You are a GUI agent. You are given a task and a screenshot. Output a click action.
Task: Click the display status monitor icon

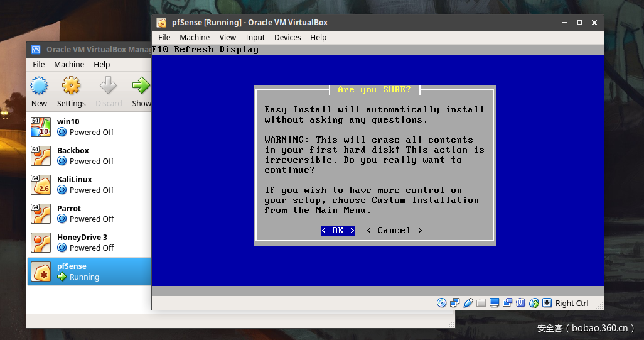(494, 303)
